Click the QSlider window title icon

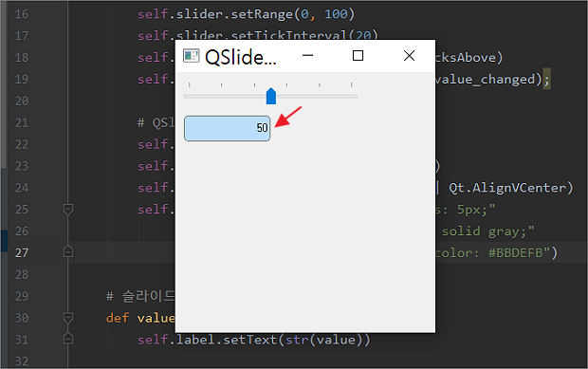[x=191, y=56]
